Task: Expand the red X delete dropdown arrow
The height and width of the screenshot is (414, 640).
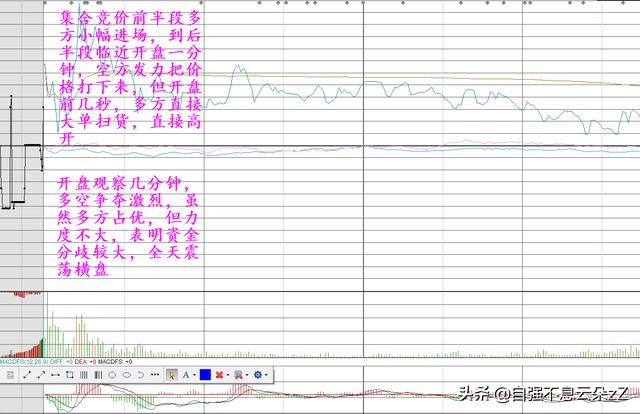Action: click(x=227, y=376)
